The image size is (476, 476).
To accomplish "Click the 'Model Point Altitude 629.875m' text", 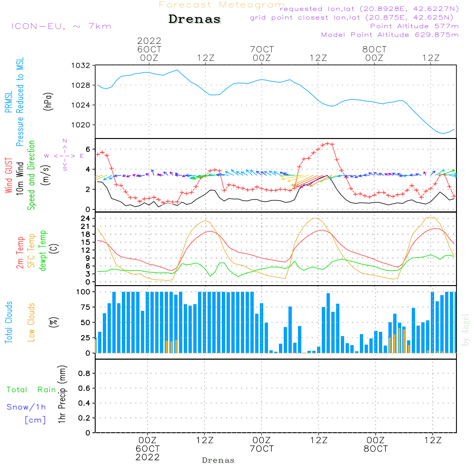I will (390, 35).
